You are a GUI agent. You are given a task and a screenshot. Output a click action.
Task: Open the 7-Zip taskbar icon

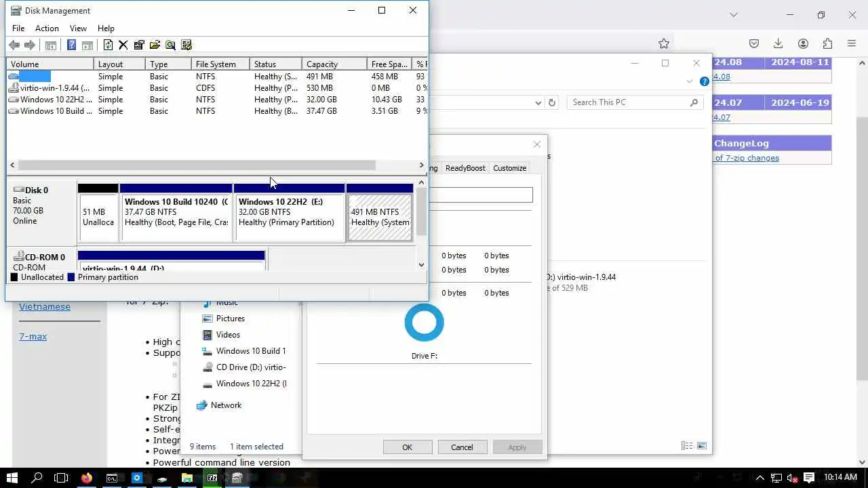click(x=212, y=478)
